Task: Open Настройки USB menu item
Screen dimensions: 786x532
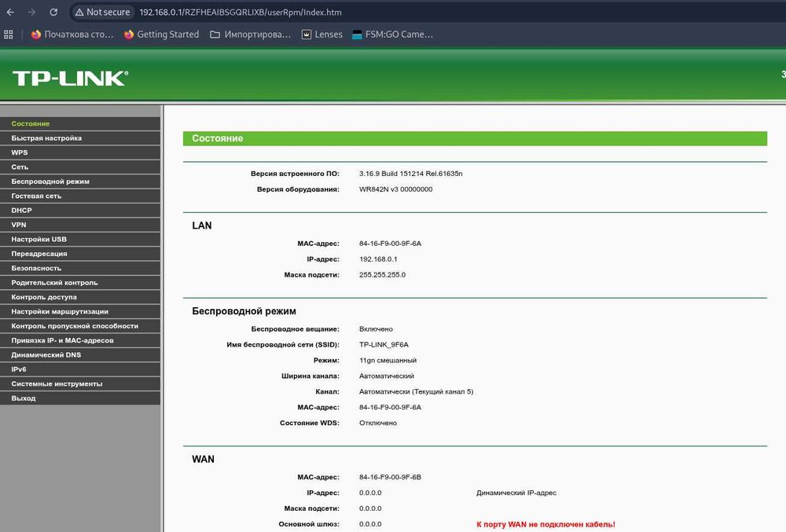Action: pos(80,240)
